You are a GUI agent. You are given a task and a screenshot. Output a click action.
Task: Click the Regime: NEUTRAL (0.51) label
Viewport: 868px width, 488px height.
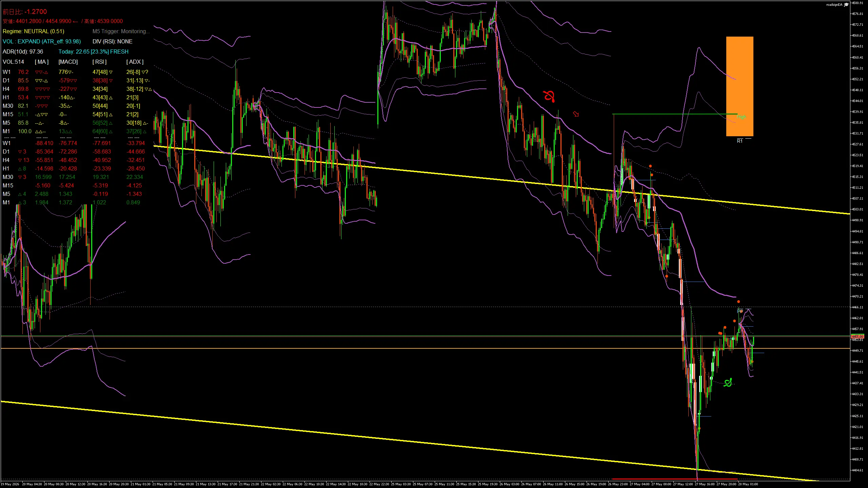click(33, 31)
